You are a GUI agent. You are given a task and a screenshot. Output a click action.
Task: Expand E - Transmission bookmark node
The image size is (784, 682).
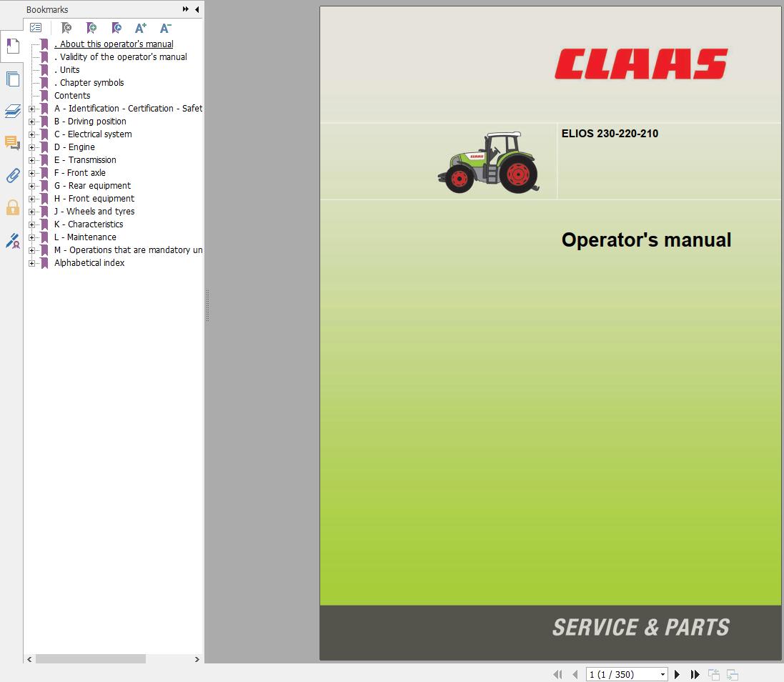pos(32,160)
